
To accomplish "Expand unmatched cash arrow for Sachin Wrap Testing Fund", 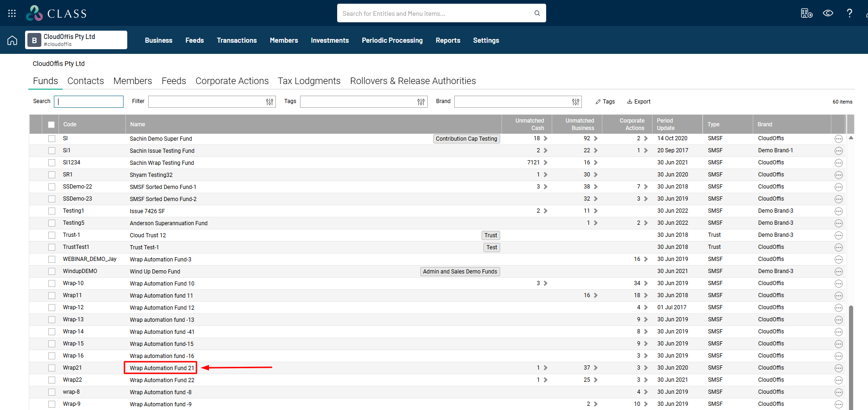I will (545, 163).
